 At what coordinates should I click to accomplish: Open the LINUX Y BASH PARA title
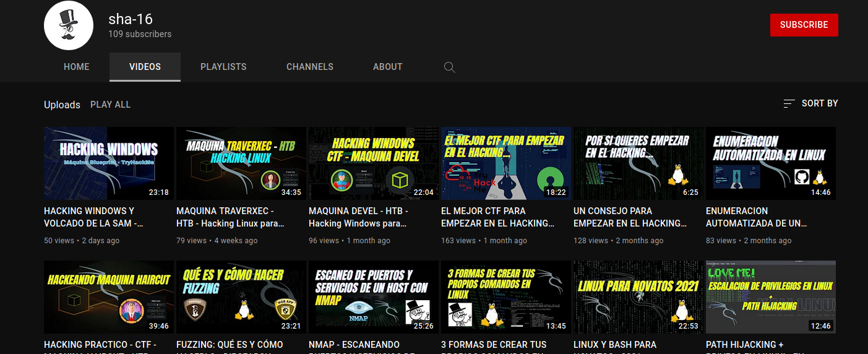[x=615, y=345]
